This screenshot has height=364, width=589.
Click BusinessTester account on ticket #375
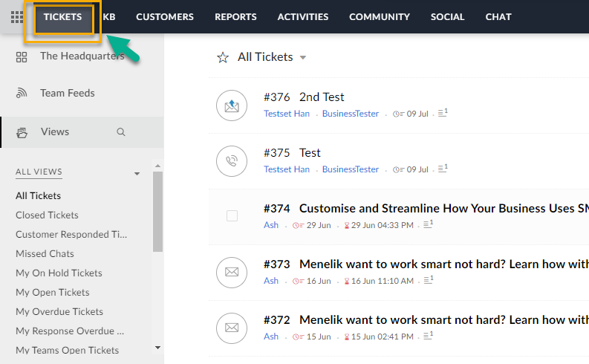pos(351,169)
